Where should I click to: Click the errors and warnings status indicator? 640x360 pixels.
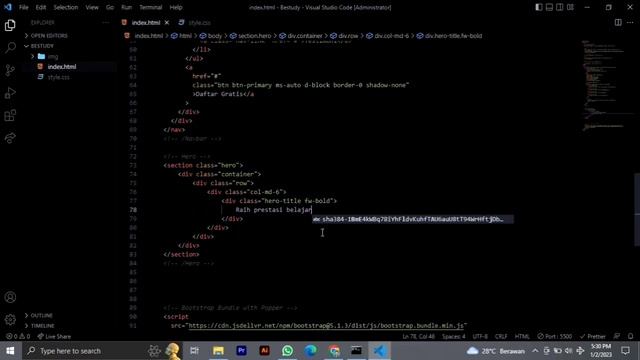[x=18, y=336]
